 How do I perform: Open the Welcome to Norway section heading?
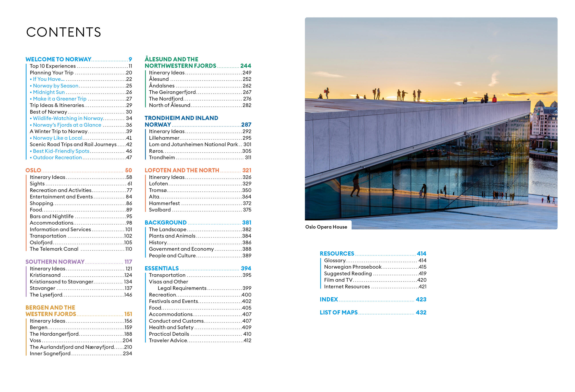pyautogui.click(x=58, y=59)
